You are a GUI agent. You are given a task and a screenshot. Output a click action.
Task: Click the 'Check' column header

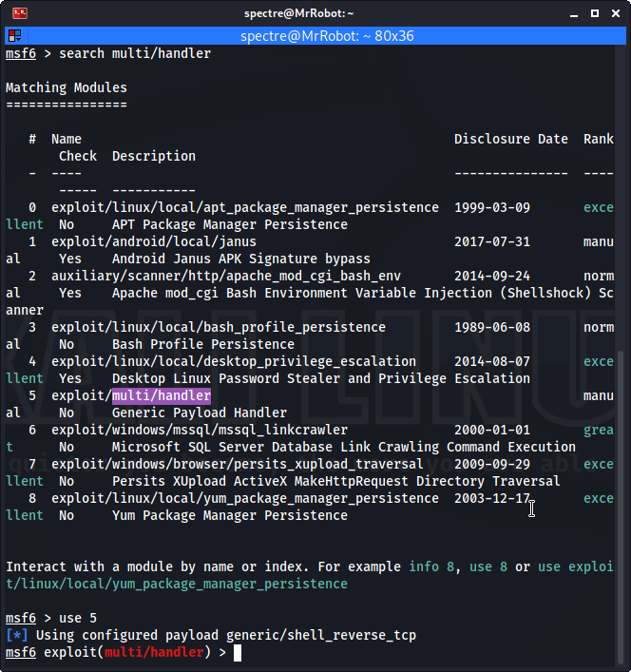(78, 156)
